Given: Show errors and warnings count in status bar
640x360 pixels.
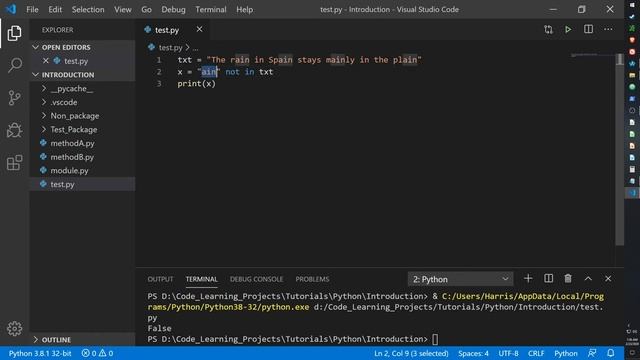Looking at the screenshot, I should [x=97, y=353].
